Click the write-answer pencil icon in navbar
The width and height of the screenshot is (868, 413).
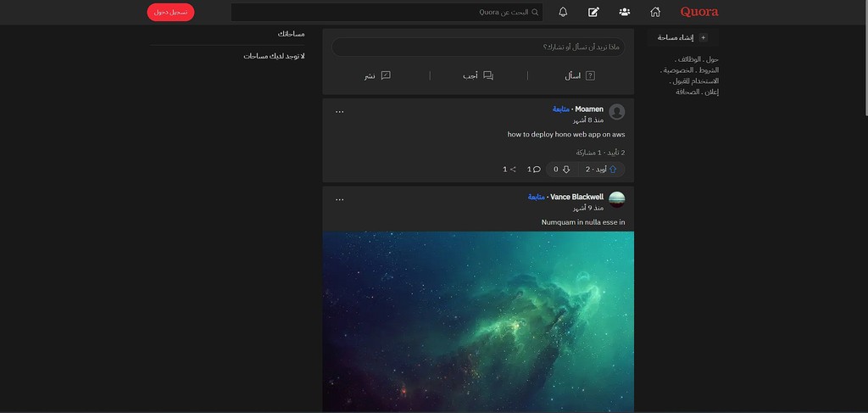pyautogui.click(x=593, y=12)
